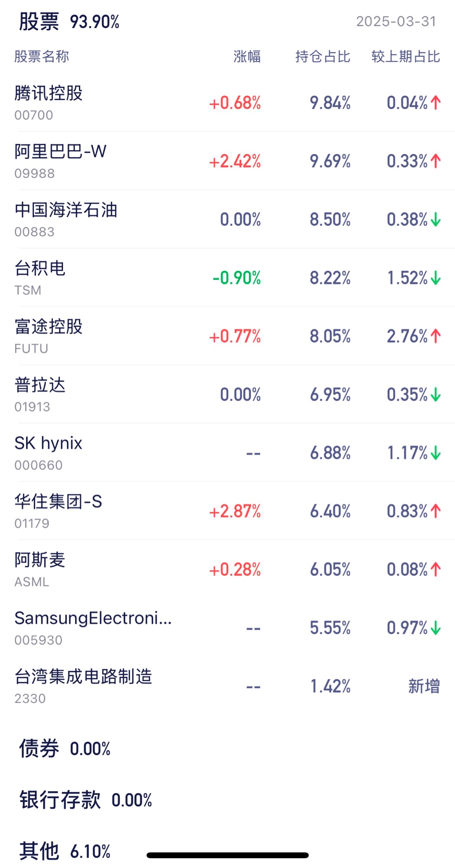455x868 pixels.
Task: Click the down arrow in SamsungElectronics row
Action: [435, 628]
